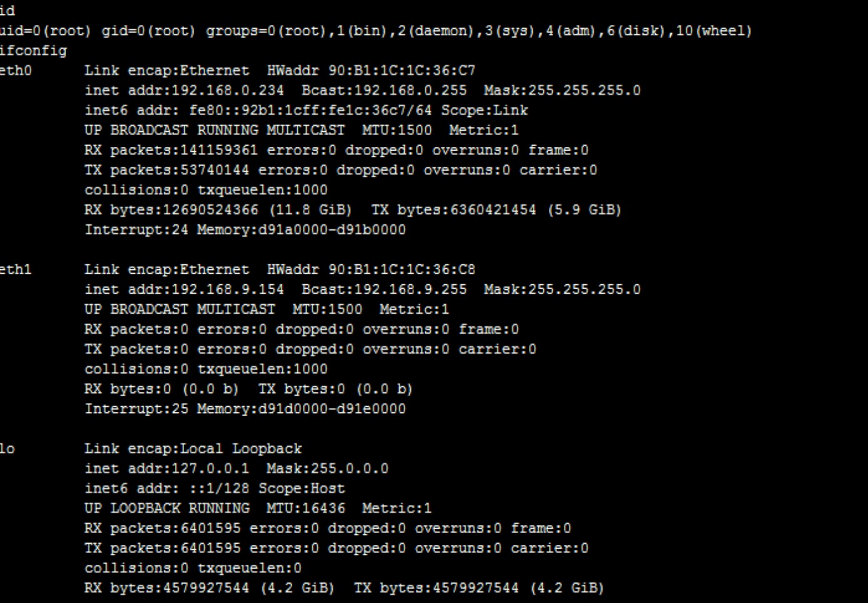868x603 pixels.
Task: Click MAC address 90:B1:1C:1C:36:C7
Action: pyautogui.click(x=402, y=71)
